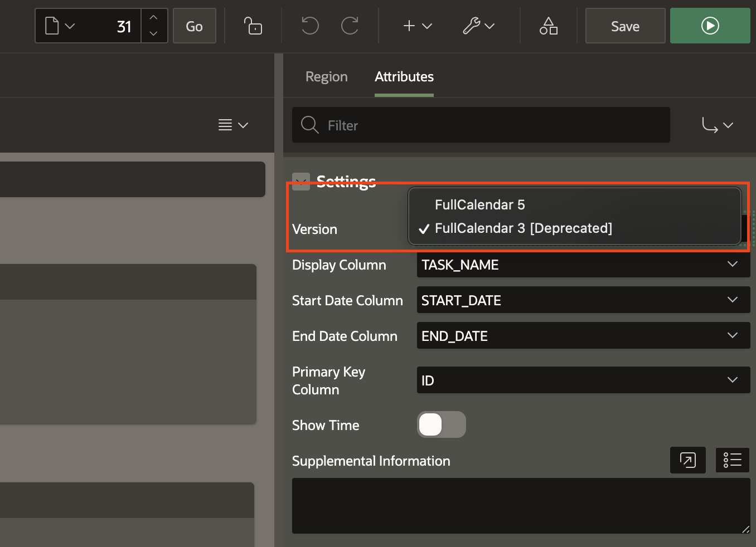Undo the last change
The height and width of the screenshot is (547, 756).
310,26
